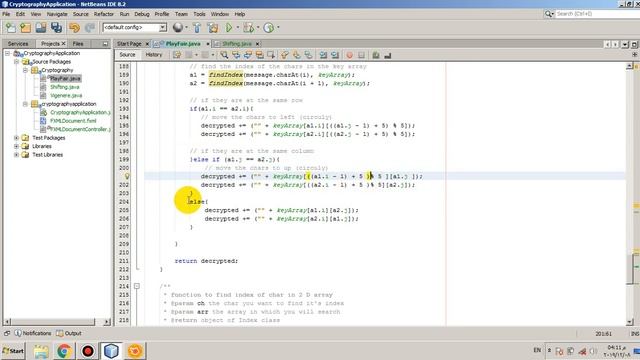Click the Redo toolbar icon
The height and width of the screenshot is (360, 640).
pos(90,28)
